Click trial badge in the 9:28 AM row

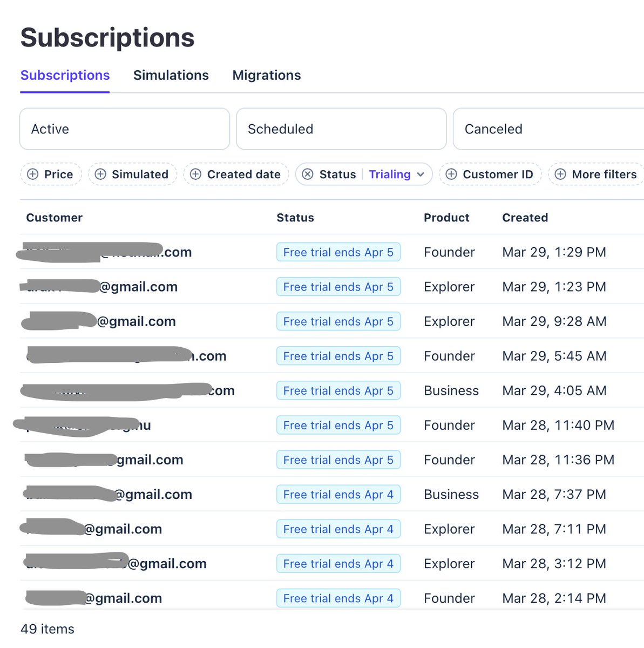click(x=338, y=321)
